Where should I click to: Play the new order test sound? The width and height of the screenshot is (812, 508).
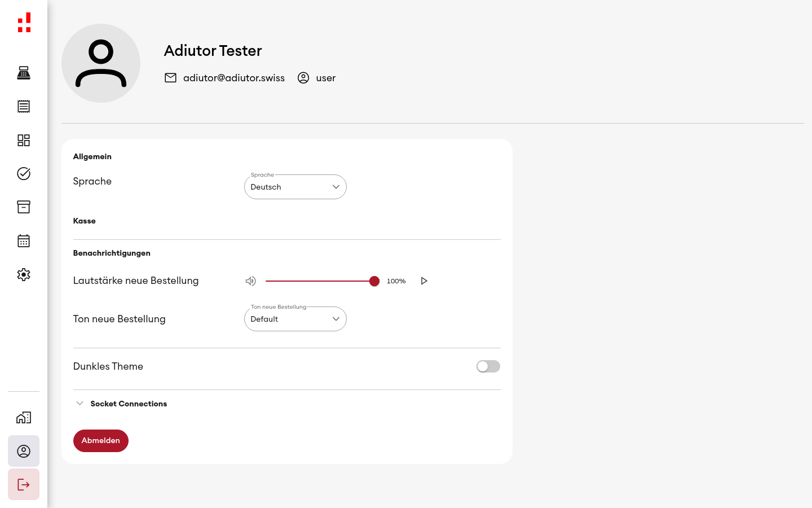click(424, 281)
